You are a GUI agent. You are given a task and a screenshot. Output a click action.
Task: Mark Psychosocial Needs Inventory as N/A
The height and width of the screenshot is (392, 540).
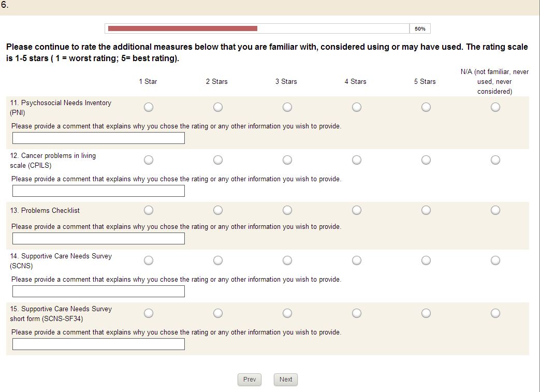[495, 107]
